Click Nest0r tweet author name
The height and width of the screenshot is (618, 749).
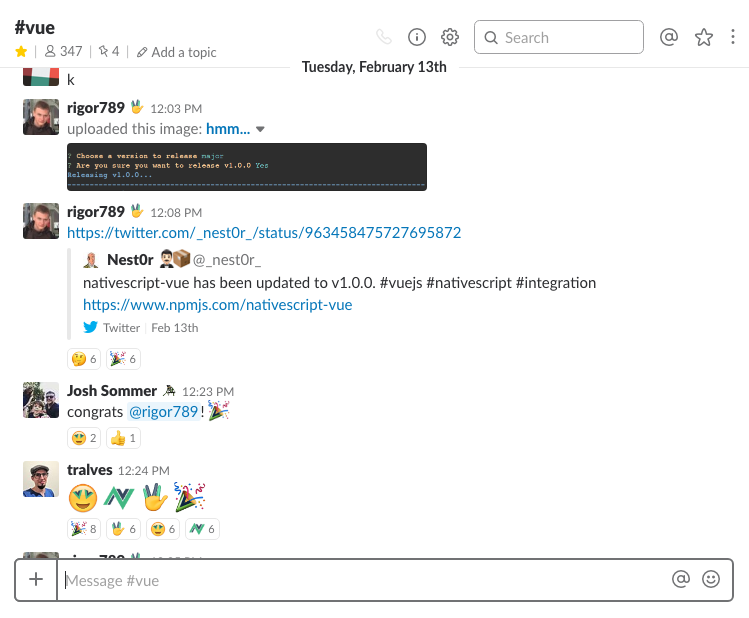tap(130, 260)
